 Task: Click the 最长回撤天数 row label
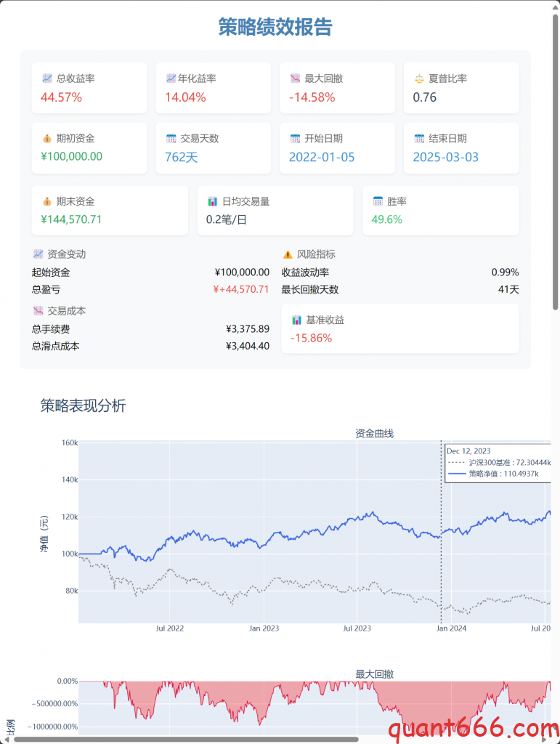click(310, 289)
